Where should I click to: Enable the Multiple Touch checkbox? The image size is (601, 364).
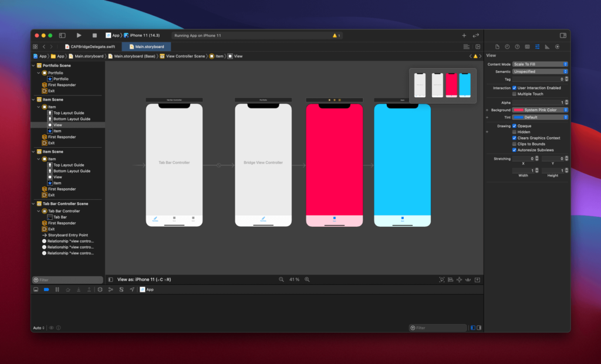[x=515, y=94]
